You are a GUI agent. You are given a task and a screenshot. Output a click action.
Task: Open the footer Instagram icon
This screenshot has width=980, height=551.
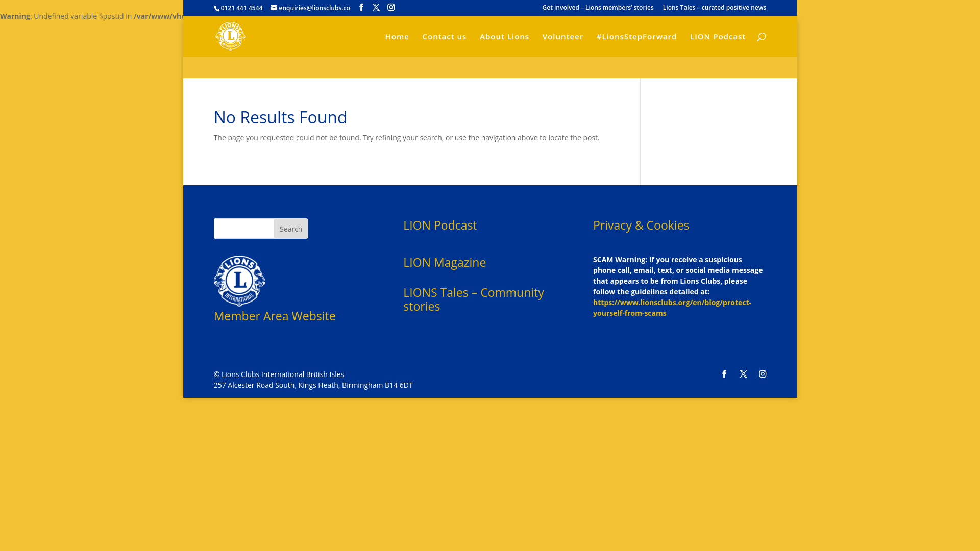click(763, 374)
